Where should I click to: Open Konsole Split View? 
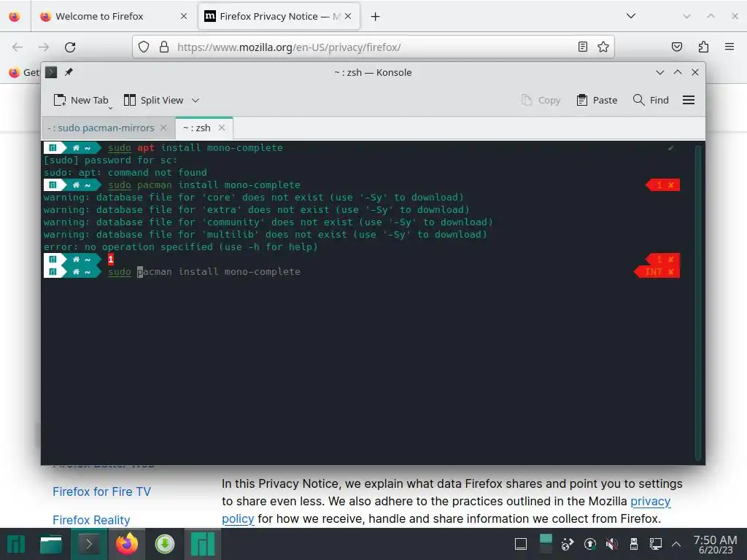click(153, 100)
